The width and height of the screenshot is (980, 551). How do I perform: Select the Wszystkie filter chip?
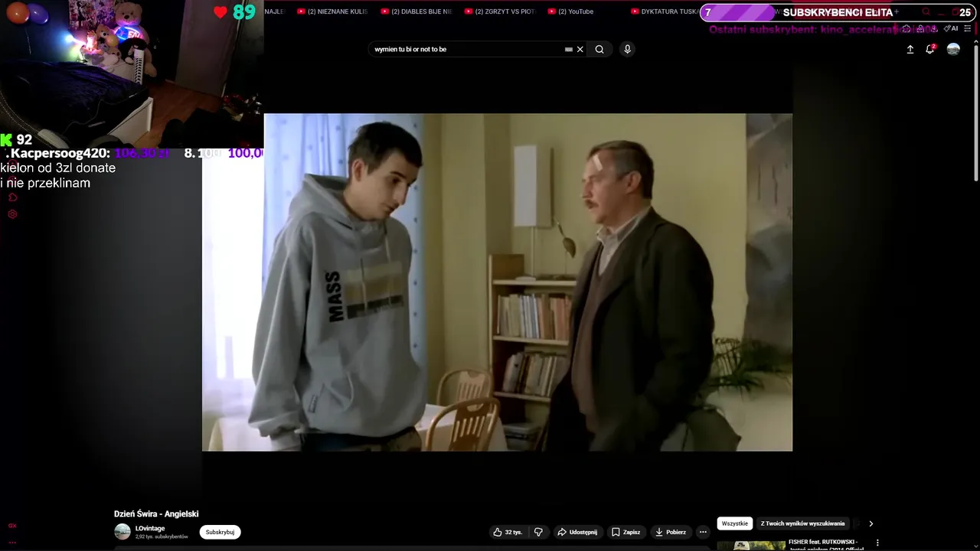point(735,523)
